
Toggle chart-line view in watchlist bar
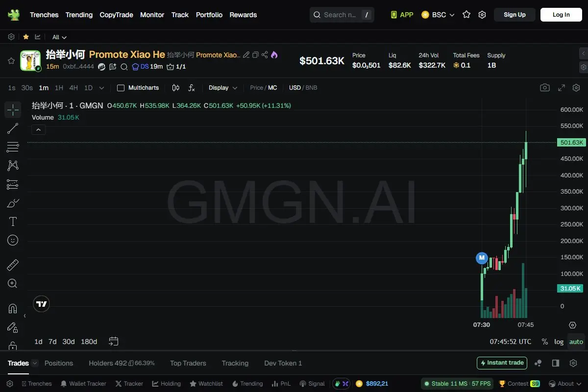click(38, 37)
